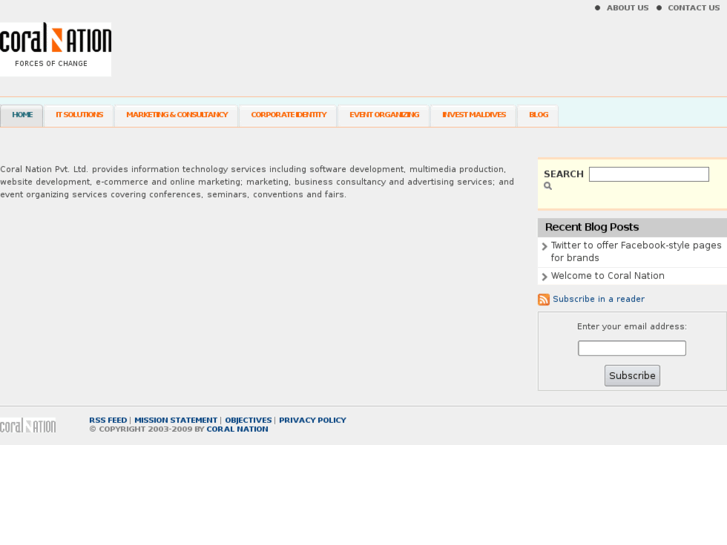Screen dimensions: 727x545
Task: Open the Mission Statement footer link
Action: pyautogui.click(x=176, y=420)
